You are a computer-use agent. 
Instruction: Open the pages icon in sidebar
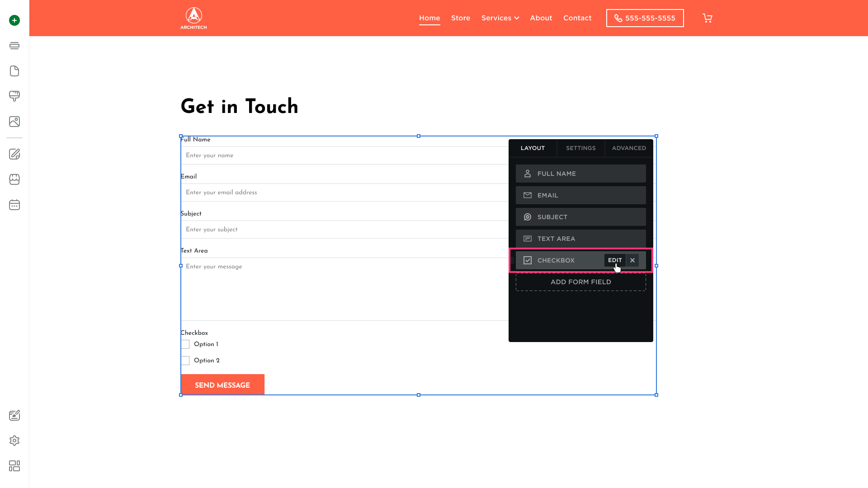point(14,71)
